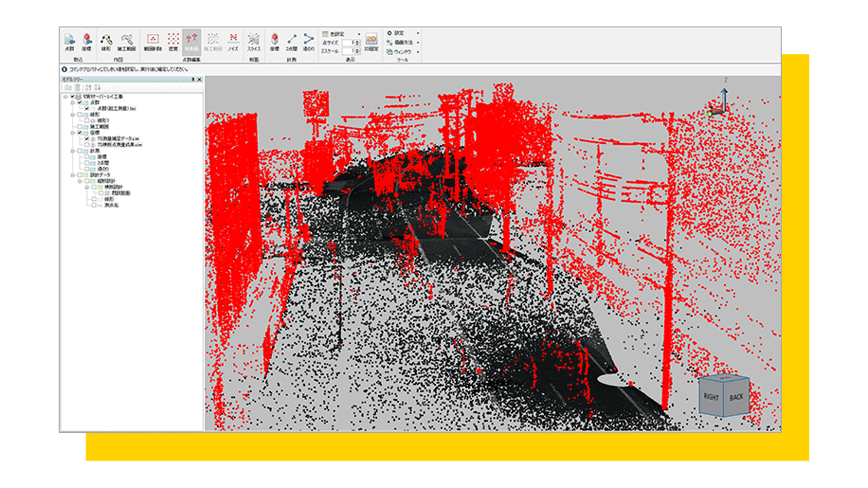Check the 施工範囲 folder checkbox in tree
This screenshot has height=488, width=868.
[x=80, y=127]
